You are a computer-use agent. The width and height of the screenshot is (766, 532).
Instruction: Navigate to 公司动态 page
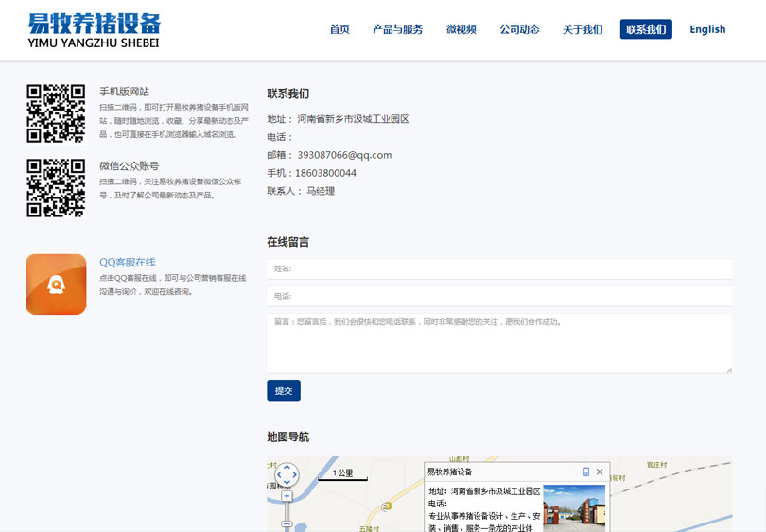pyautogui.click(x=520, y=29)
